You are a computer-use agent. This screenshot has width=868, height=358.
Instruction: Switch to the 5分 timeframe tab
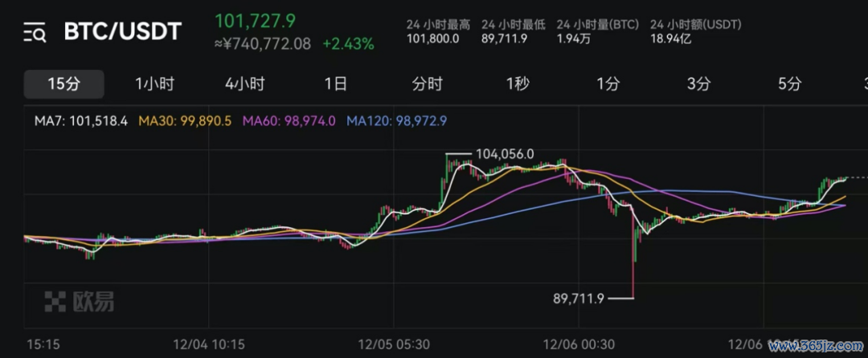[x=789, y=84]
